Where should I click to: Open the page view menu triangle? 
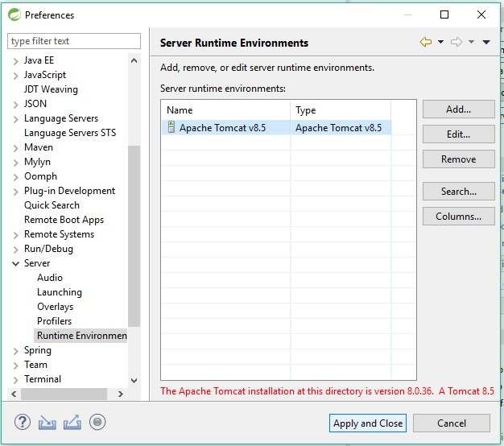point(486,42)
